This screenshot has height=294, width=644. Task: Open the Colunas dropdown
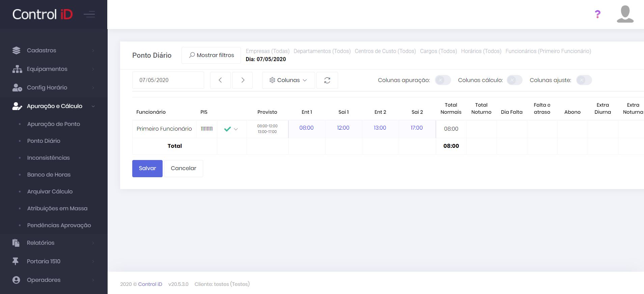click(288, 80)
